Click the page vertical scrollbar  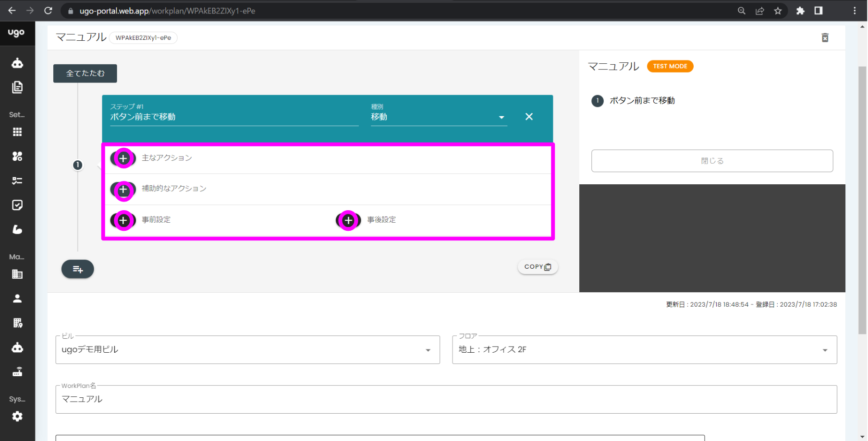coord(862,200)
